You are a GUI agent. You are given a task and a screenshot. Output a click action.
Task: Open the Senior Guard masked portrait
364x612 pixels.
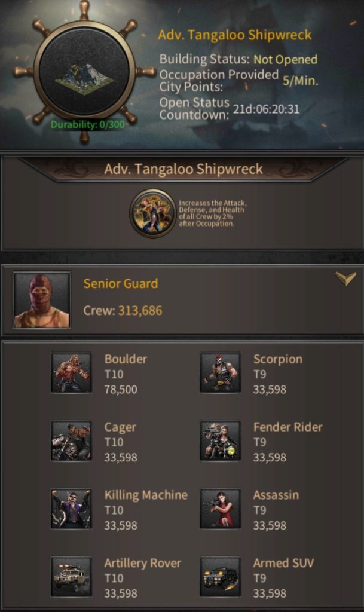click(42, 300)
